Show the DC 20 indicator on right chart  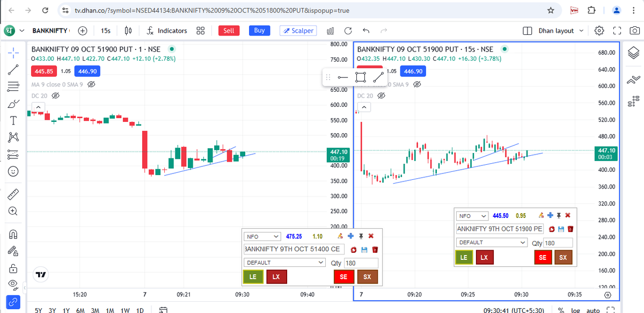[x=382, y=96]
